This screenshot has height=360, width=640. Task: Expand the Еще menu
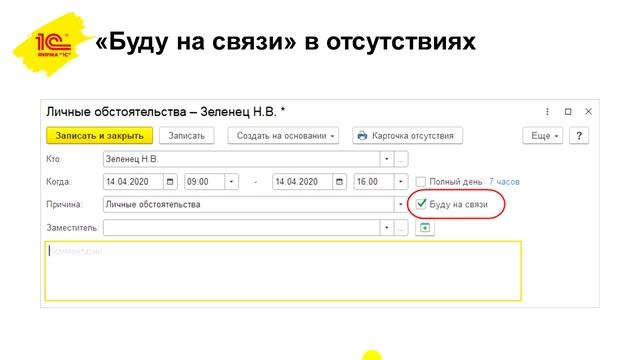542,136
